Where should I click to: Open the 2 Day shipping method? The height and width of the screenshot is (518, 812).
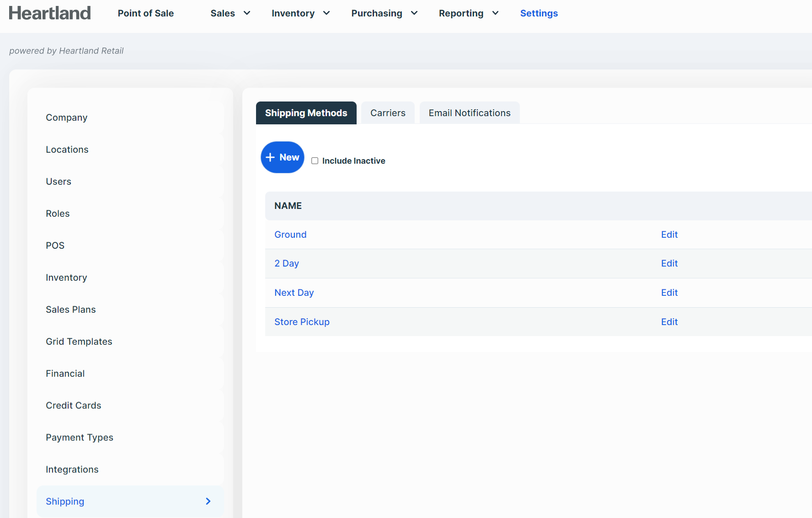pos(287,263)
